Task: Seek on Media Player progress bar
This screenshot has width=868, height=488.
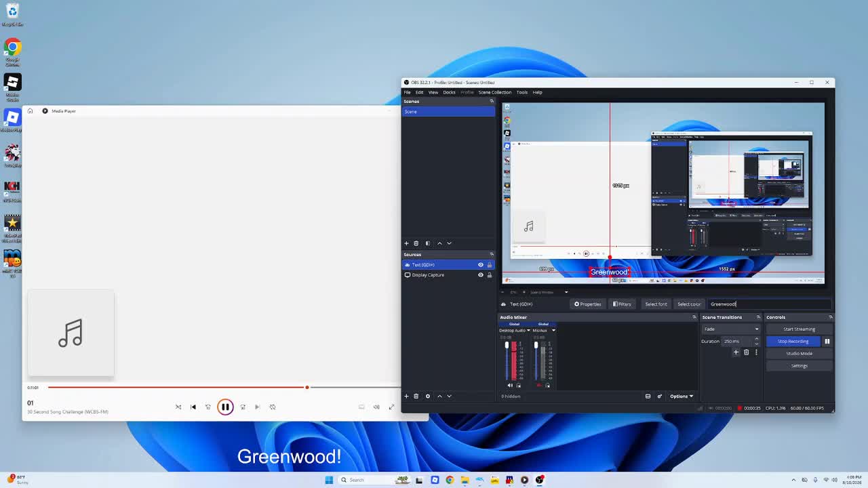Action: pos(224,388)
